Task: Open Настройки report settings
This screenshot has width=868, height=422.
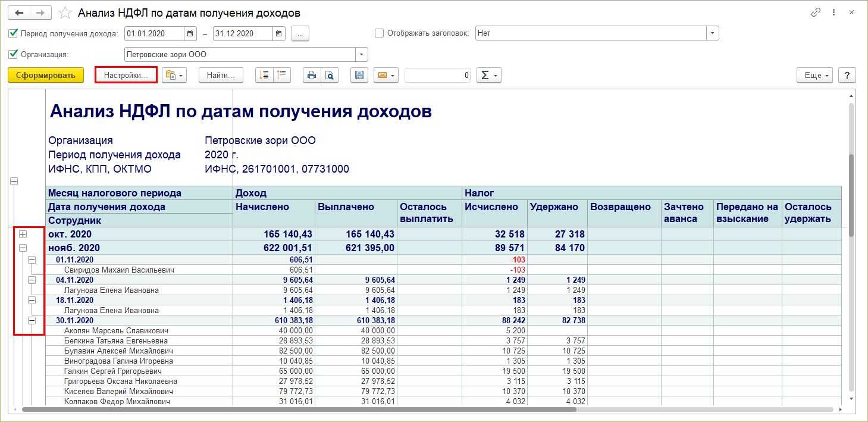Action: point(126,75)
